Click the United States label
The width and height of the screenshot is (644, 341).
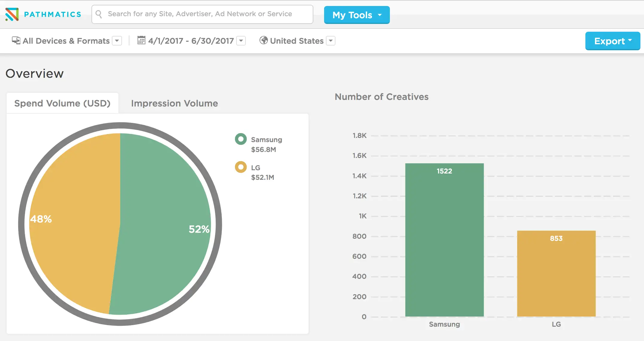[297, 41]
